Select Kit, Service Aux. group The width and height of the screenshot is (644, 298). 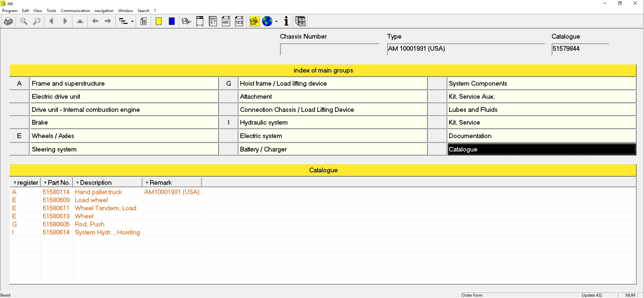click(542, 97)
